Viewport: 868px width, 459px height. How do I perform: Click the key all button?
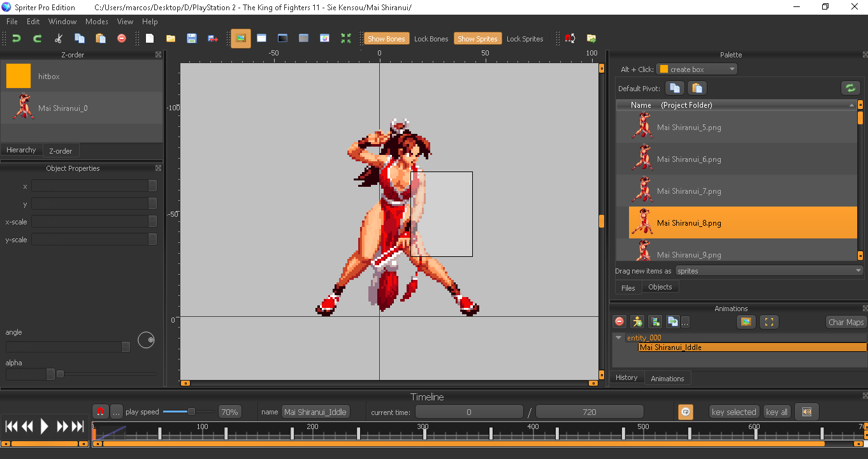click(776, 412)
